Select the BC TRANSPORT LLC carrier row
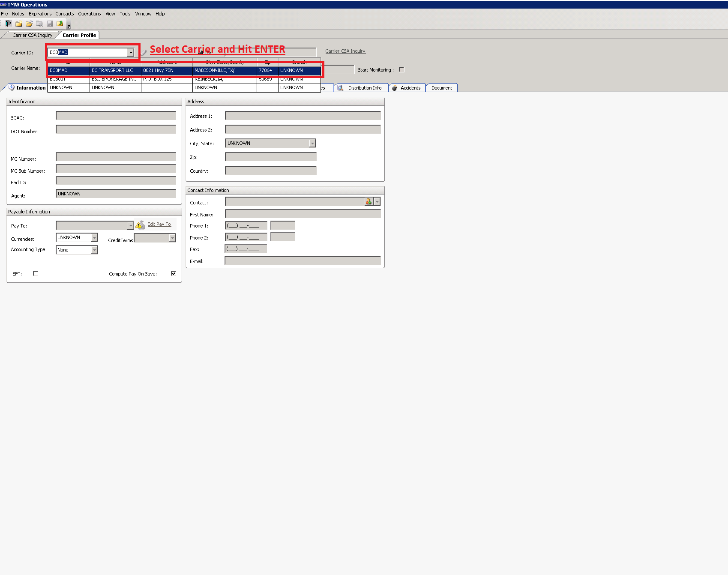The width and height of the screenshot is (728, 575). coord(184,70)
